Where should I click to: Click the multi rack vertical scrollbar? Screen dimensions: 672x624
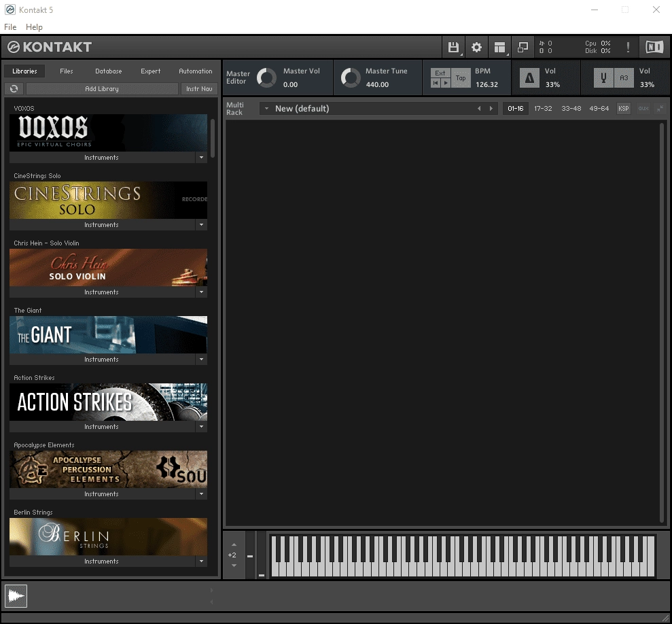pyautogui.click(x=662, y=322)
